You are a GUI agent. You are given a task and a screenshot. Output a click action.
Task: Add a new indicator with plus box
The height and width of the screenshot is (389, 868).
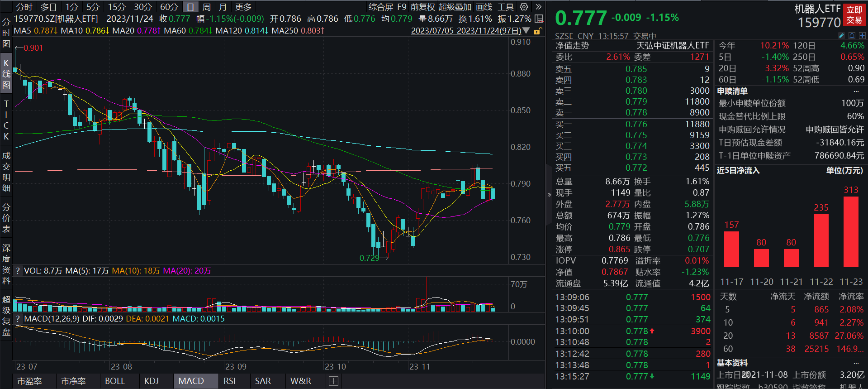coord(334,381)
